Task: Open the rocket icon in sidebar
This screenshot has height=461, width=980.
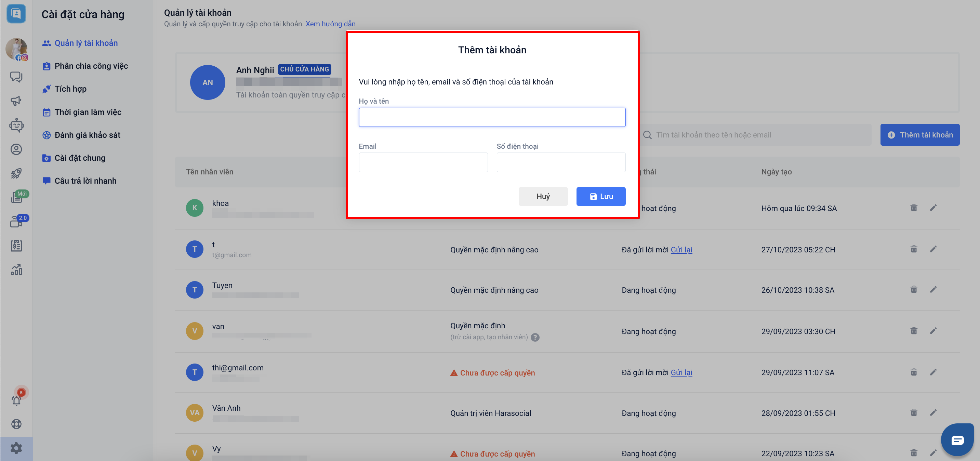Action: point(16,173)
